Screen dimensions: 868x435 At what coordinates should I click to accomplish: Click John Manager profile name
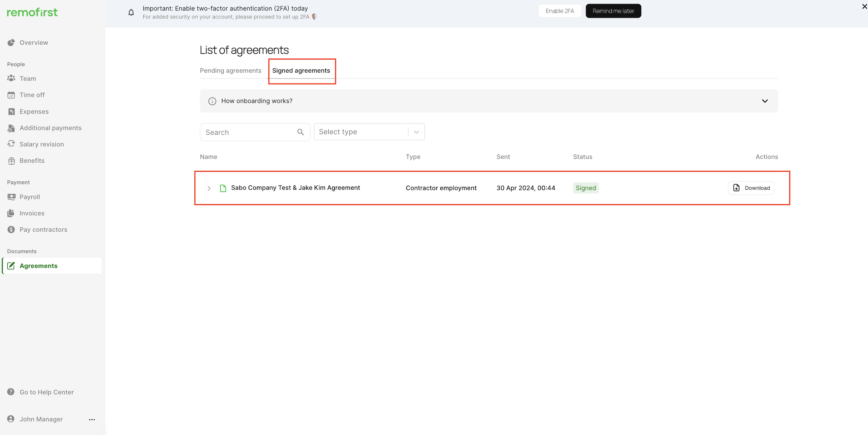click(41, 419)
